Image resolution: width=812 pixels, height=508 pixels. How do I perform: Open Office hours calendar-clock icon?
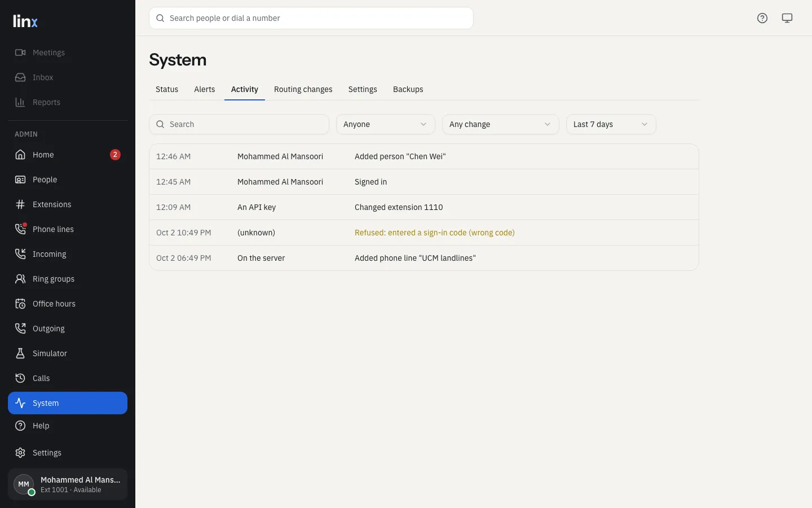(x=20, y=304)
